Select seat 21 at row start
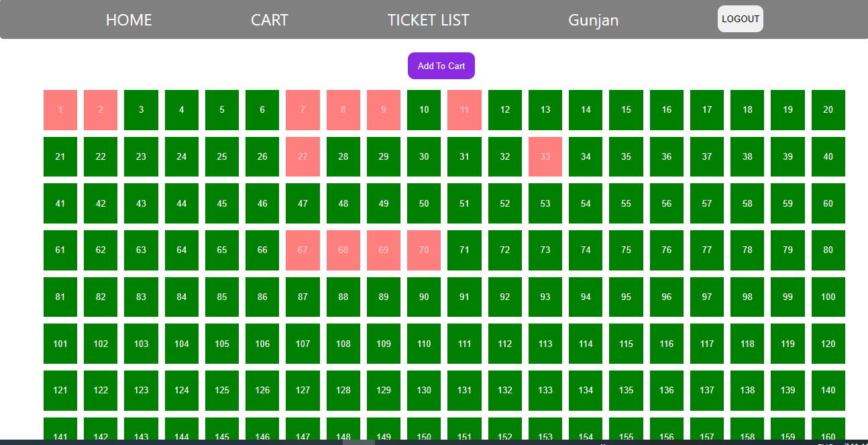Image resolution: width=868 pixels, height=445 pixels. tap(60, 156)
